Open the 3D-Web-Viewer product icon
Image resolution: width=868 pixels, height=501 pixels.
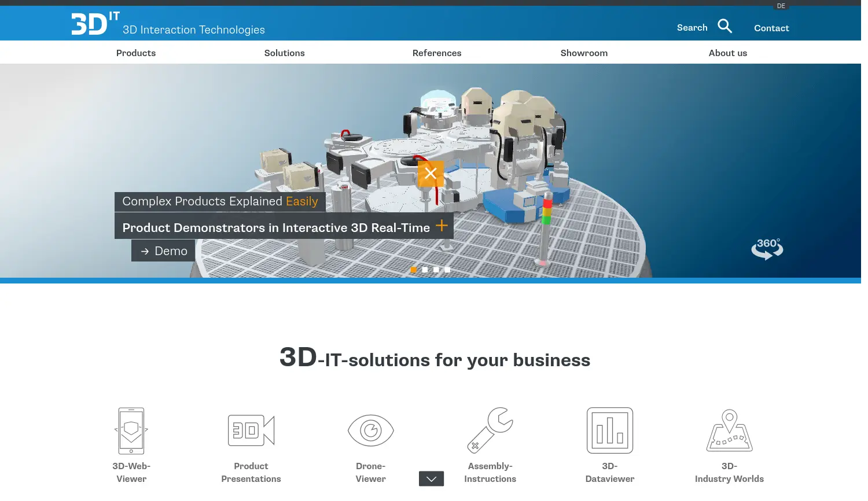pos(131,430)
